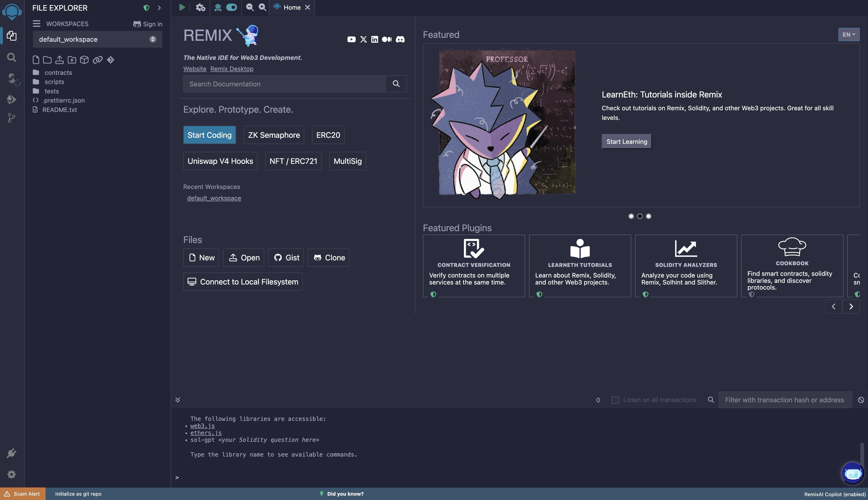
Task: Open the Workspaces hamburger menu
Action: pyautogui.click(x=36, y=24)
